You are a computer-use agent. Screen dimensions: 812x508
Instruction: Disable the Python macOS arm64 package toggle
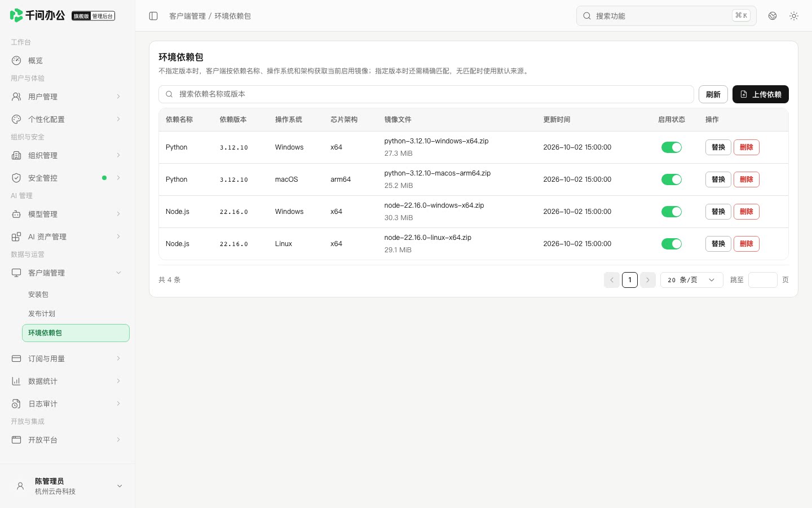(x=672, y=179)
